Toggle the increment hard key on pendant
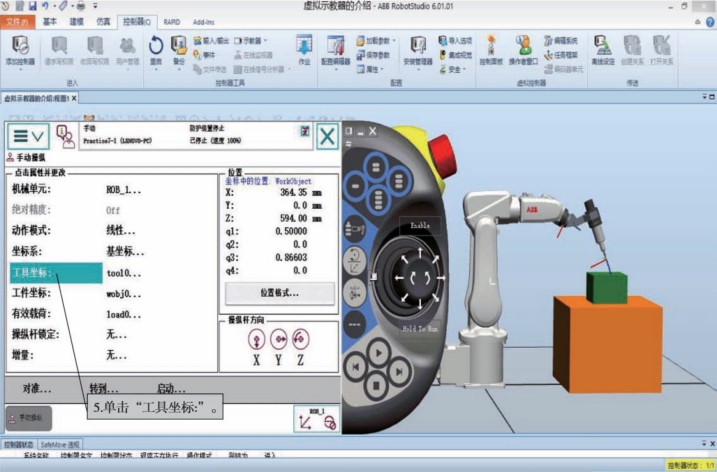This screenshot has height=472, width=717. click(x=354, y=324)
